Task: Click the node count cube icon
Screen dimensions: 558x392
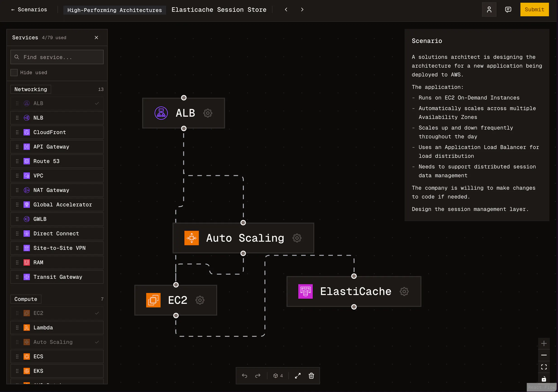Action: click(x=275, y=376)
